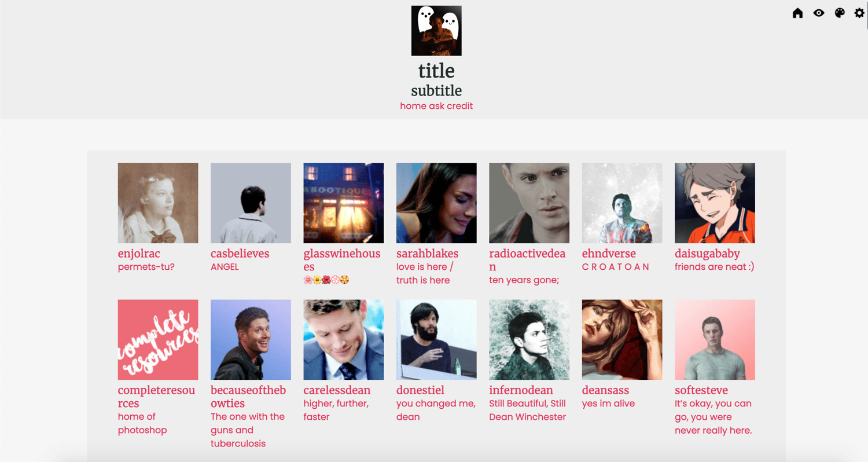Open the deansass blog link
868x462 pixels.
(x=605, y=390)
